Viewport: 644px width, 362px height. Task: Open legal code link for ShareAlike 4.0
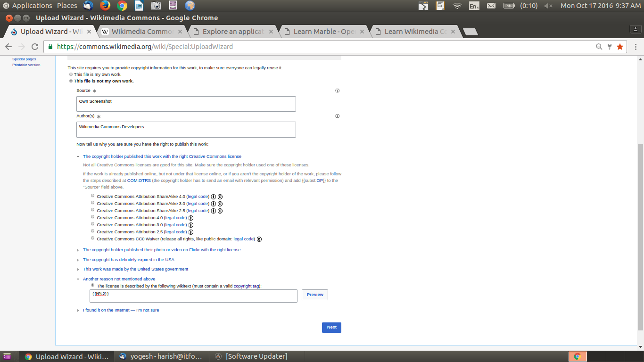[198, 197]
